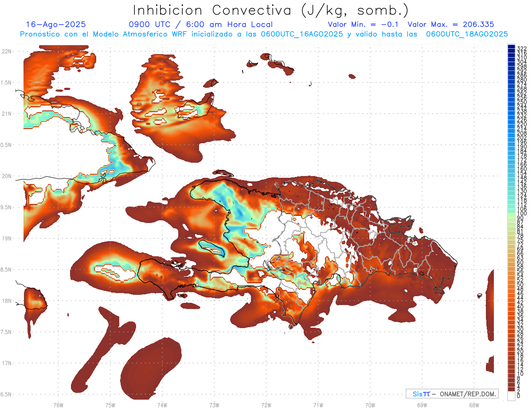
Task: Click the title 'Inhibicion Convectiva (J/kg, somb.)'
Action: [x=271, y=10]
